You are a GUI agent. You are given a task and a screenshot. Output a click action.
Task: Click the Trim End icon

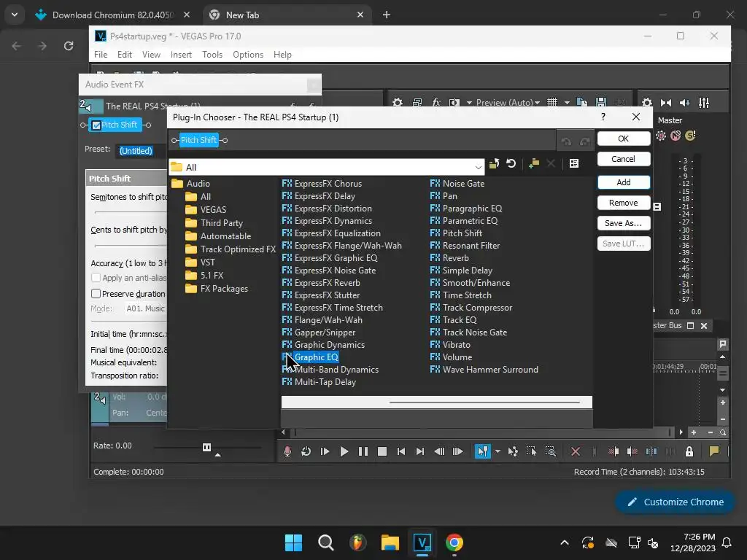click(x=632, y=451)
